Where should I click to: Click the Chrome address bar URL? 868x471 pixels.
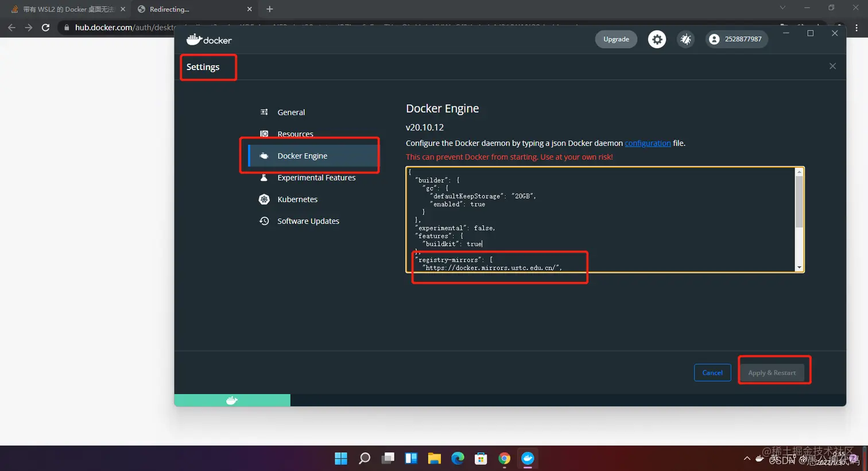click(x=125, y=27)
